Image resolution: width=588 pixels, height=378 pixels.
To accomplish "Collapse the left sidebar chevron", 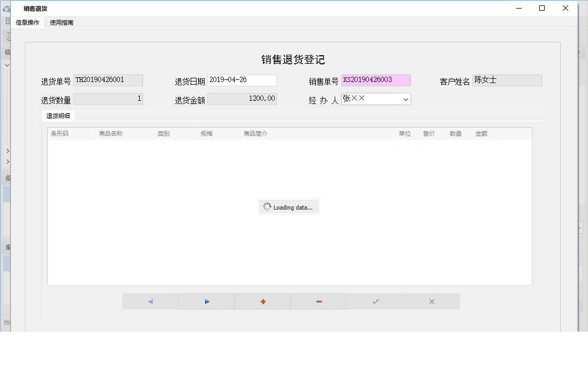I will click(7, 64).
